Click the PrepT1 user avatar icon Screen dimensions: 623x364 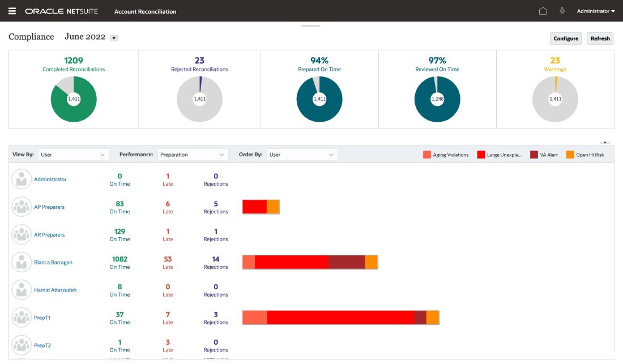(22, 317)
